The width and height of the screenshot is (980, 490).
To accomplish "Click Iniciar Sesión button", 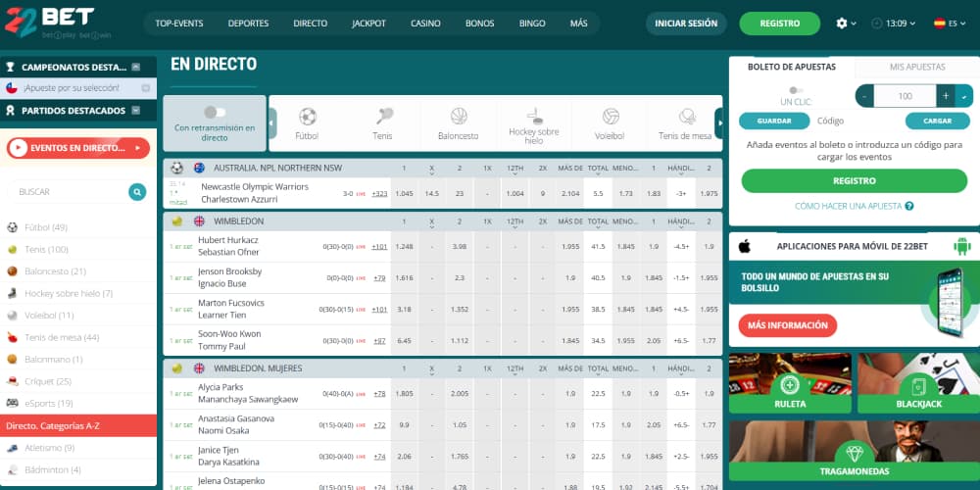I will 686,24.
